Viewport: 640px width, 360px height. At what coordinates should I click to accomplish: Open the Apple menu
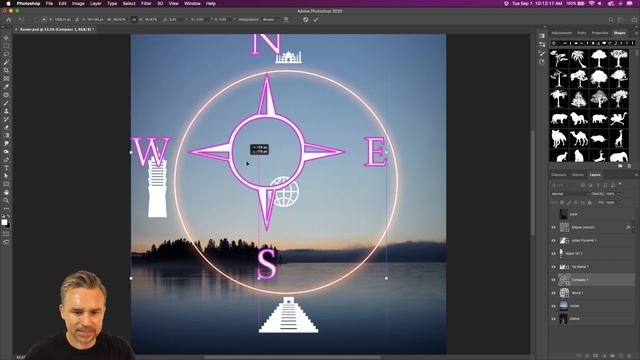click(8, 3)
